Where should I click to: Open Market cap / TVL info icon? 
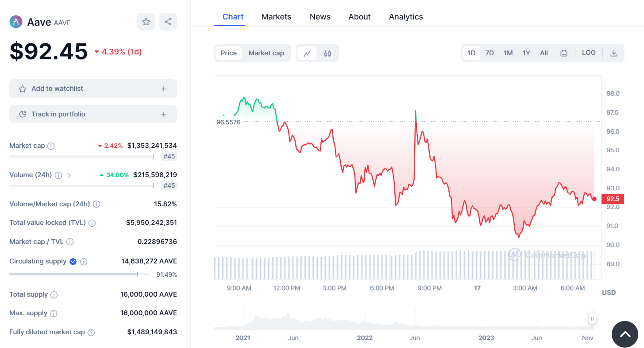click(70, 242)
